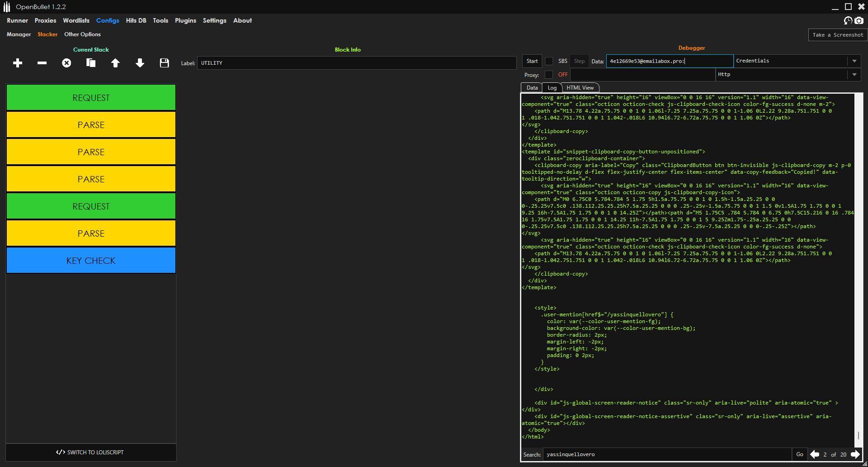Move the selected block up
Image resolution: width=868 pixels, height=467 pixels.
pos(115,63)
